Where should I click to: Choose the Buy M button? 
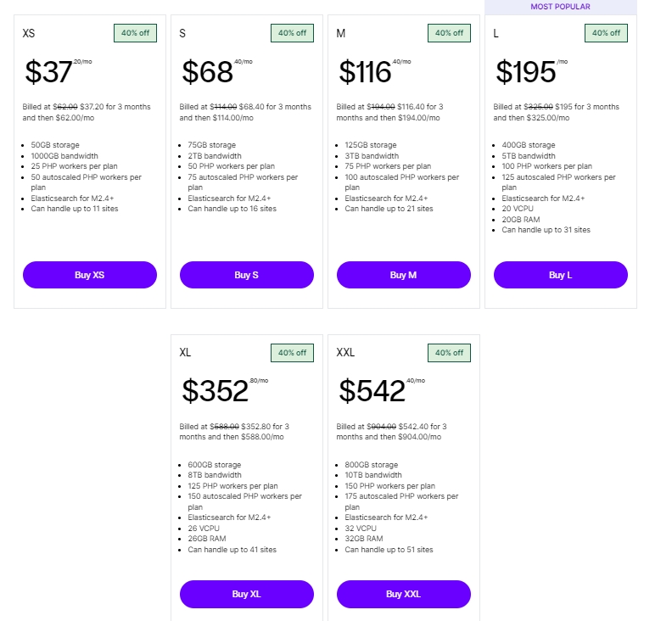[403, 275]
